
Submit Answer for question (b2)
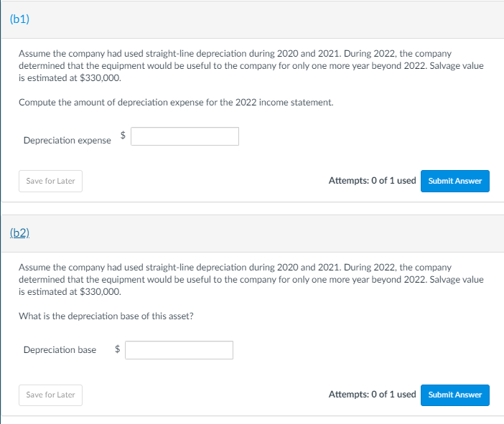pyautogui.click(x=455, y=395)
